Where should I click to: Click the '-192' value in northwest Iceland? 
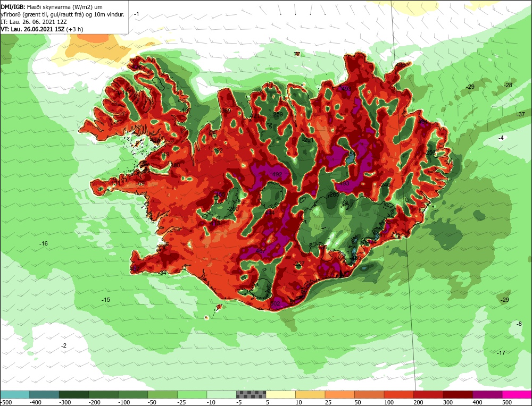click(218, 150)
